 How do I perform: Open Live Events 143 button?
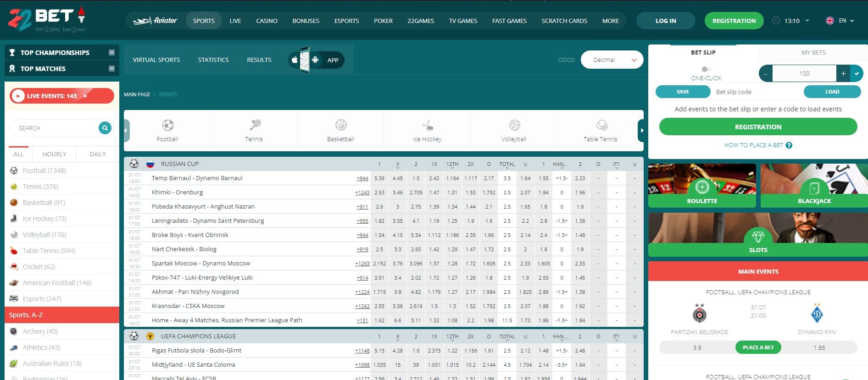point(62,96)
